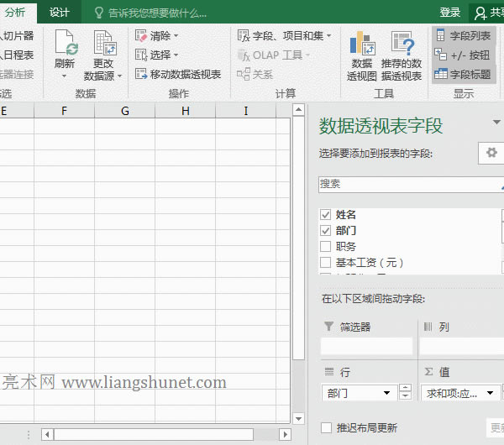
Task: Toggle the 字段列表 button
Action: (463, 36)
